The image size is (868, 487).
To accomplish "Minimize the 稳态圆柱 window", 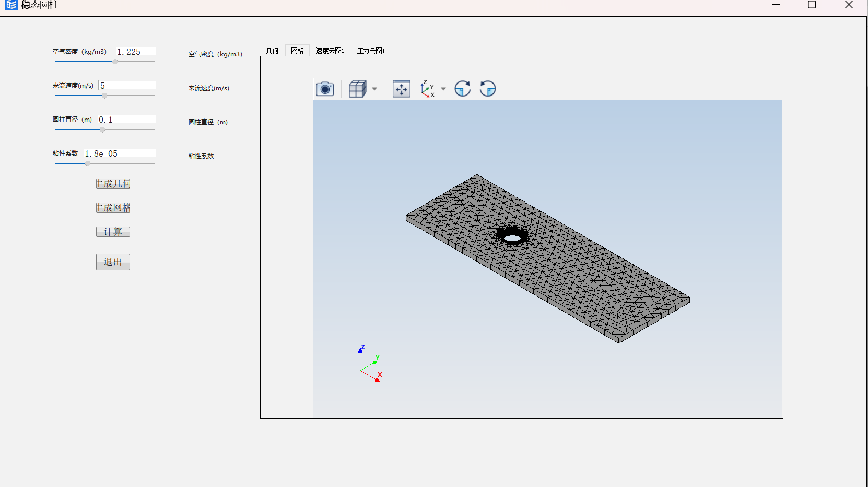I will (776, 5).
